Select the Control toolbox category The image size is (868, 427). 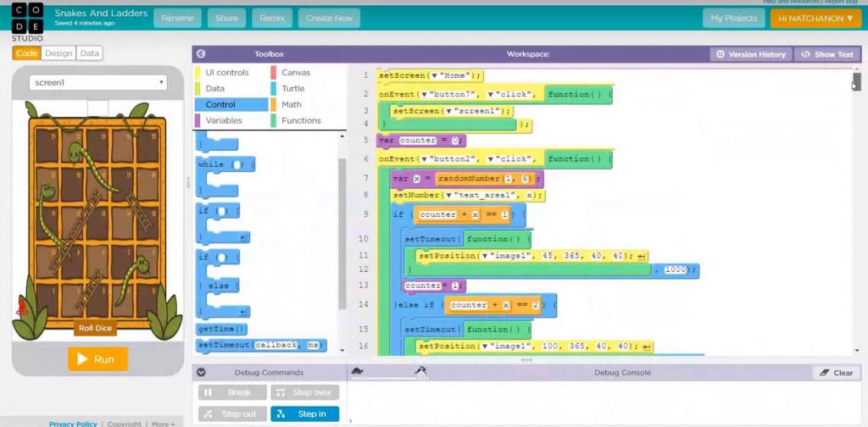click(231, 104)
